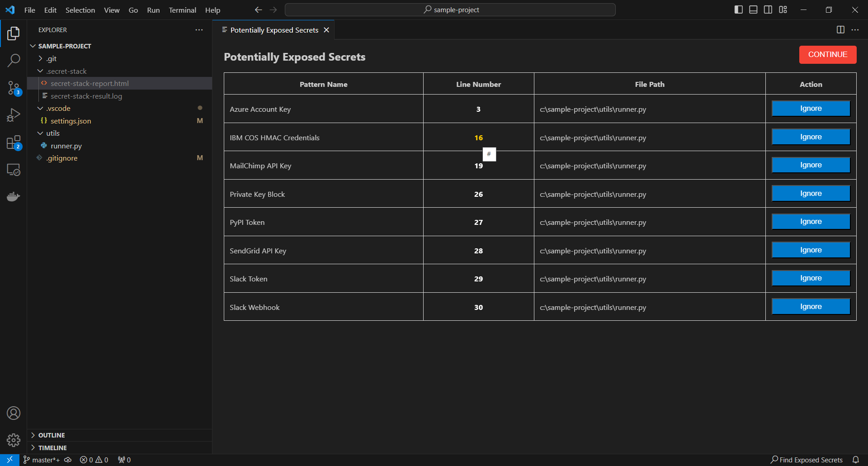The width and height of the screenshot is (868, 466).
Task: Click the sample-project command center search
Action: [x=450, y=10]
